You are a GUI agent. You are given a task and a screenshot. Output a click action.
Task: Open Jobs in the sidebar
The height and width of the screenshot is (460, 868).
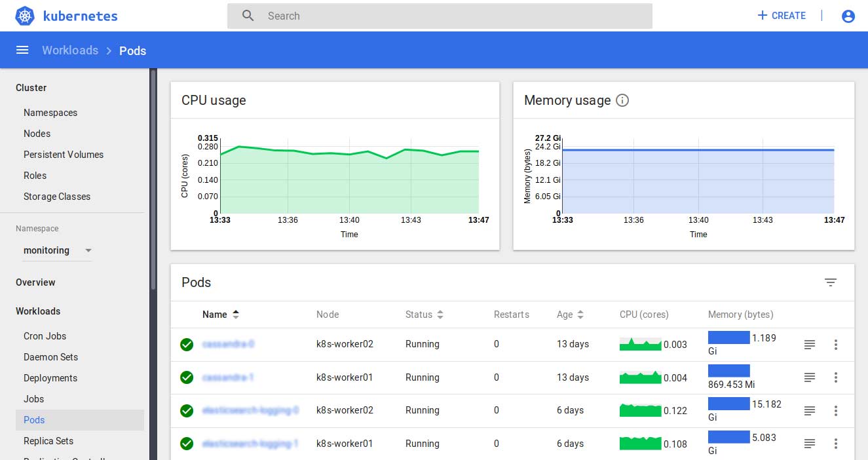tap(34, 399)
